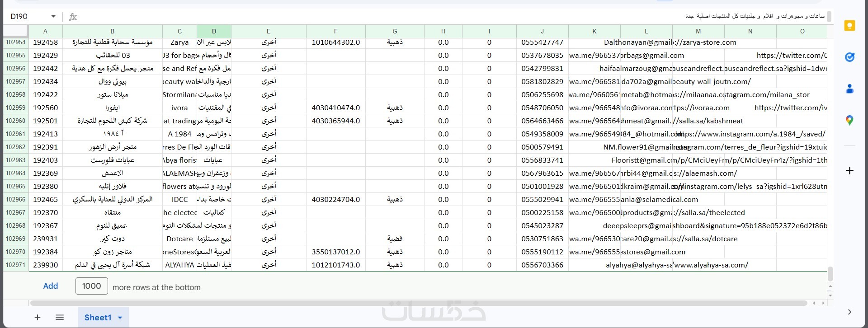Open the All Sheets list

coord(60,318)
